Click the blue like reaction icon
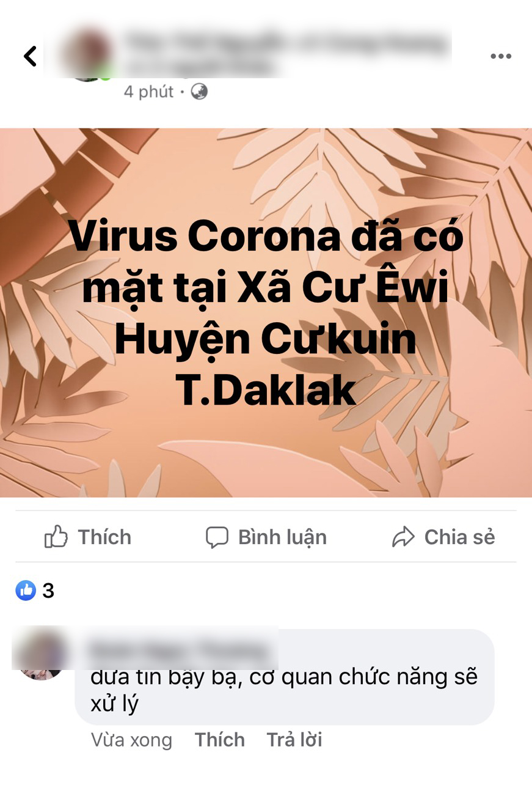 pyautogui.click(x=26, y=591)
